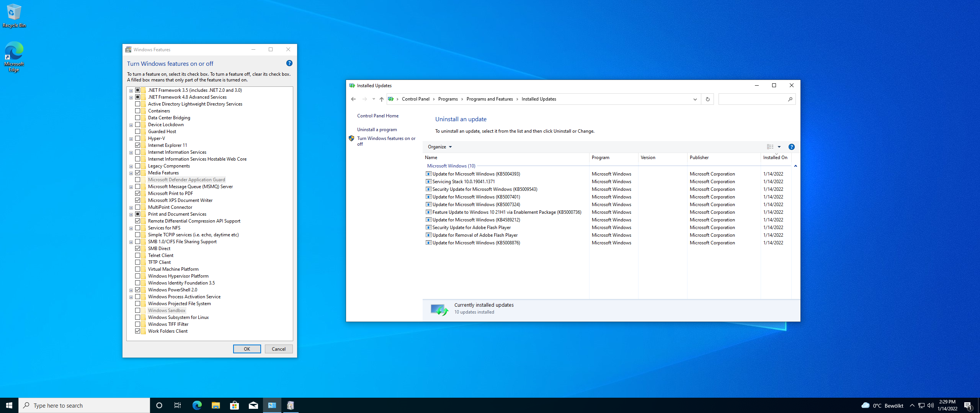Open recent locations dropdown arrow
Image resolution: width=980 pixels, height=413 pixels.
374,99
